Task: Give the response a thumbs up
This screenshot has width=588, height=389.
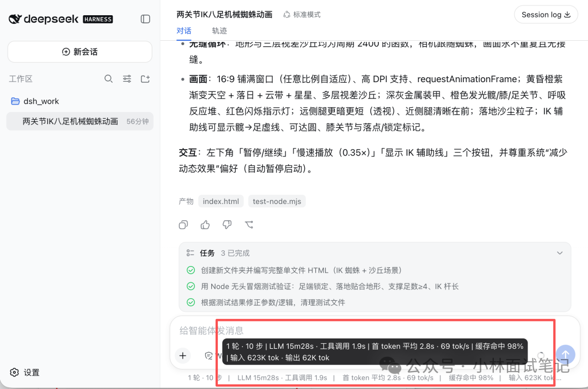Action: point(205,225)
